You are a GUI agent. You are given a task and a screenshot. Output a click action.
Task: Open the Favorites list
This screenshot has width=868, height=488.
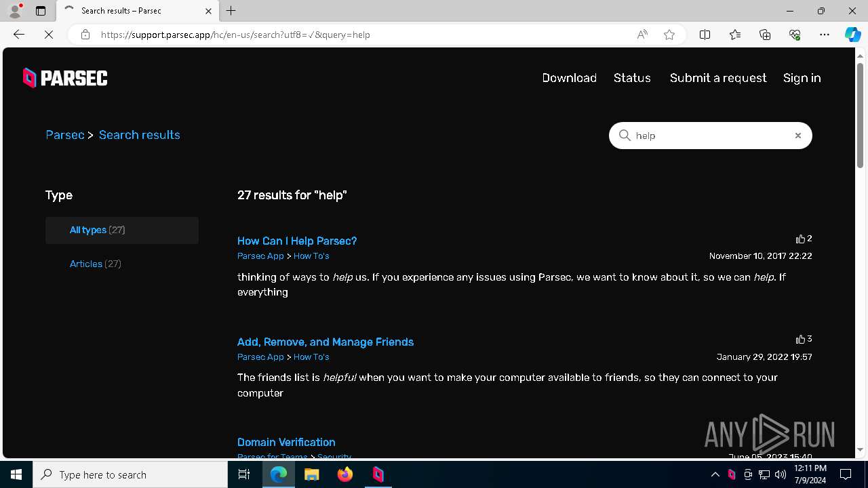[735, 35]
